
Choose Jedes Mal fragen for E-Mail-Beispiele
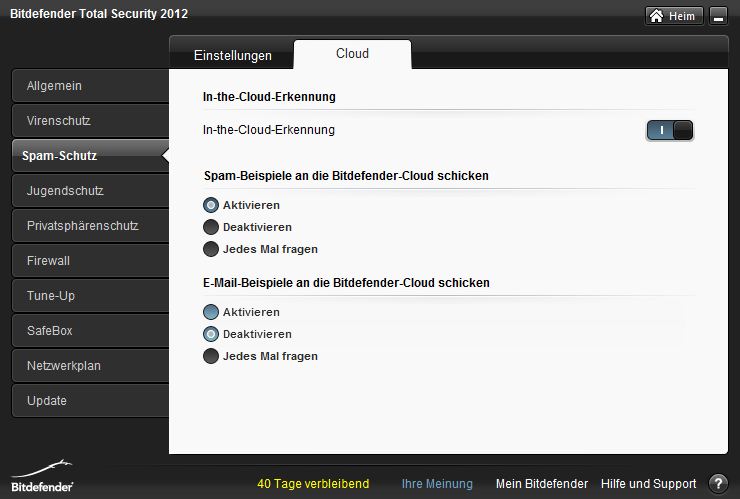[x=211, y=356]
